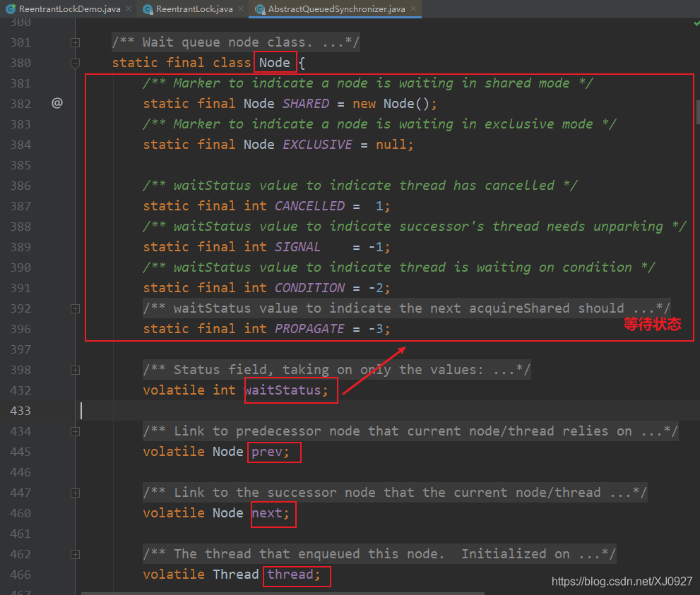Viewport: 700px width, 595px height.
Task: Click ReentrantLockDemo.java class file icon
Action: click(11, 9)
